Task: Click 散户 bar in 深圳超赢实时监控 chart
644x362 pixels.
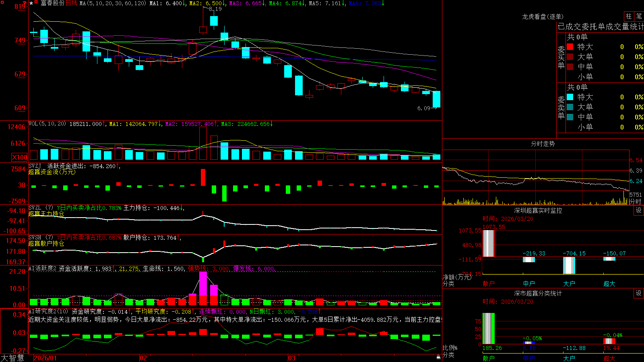Action: [x=488, y=243]
